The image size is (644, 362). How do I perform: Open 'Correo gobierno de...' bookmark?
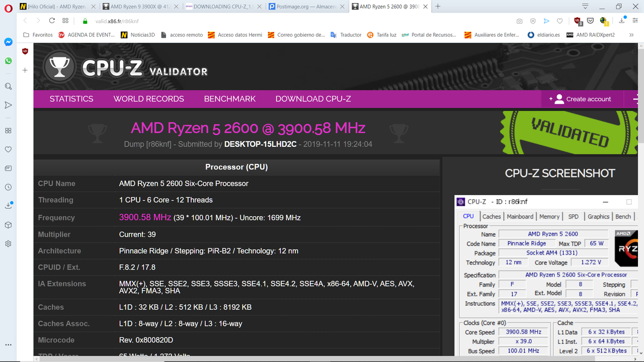[296, 35]
